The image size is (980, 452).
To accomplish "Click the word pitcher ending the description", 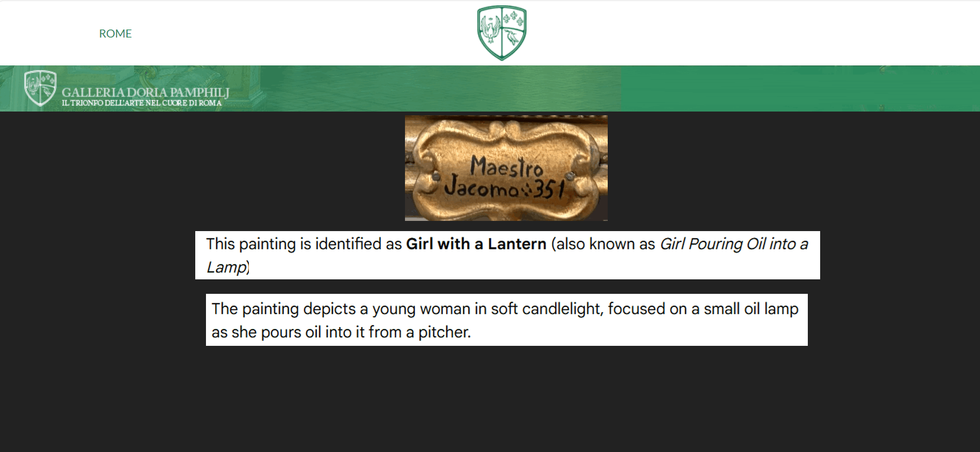I will pos(444,332).
